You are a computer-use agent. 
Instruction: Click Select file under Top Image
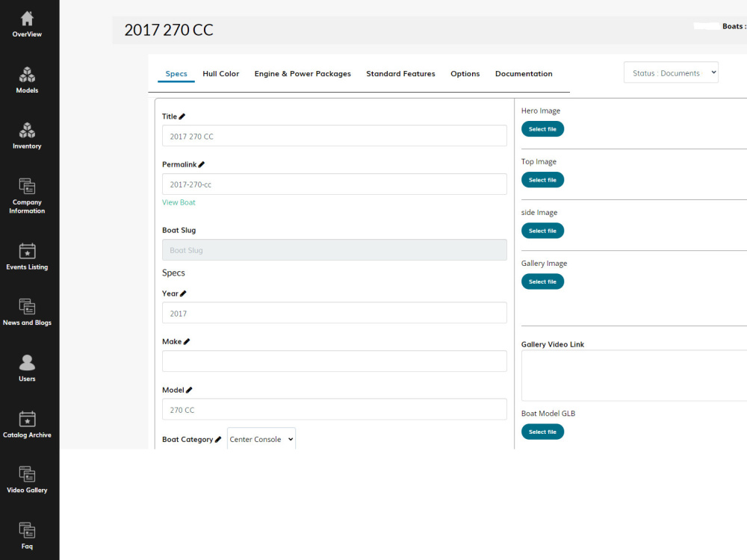pyautogui.click(x=542, y=180)
